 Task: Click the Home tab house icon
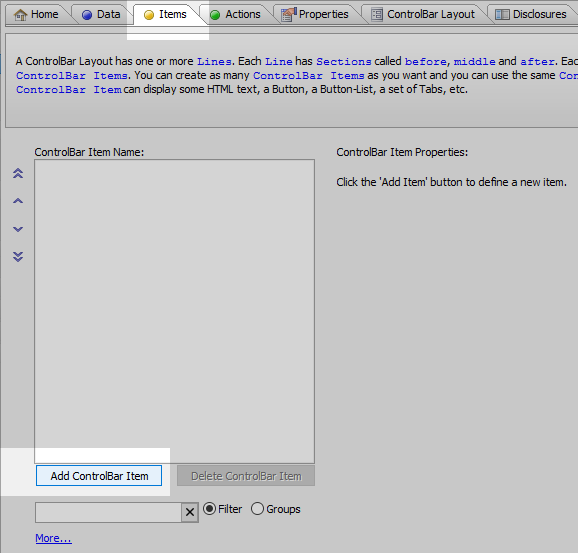tap(20, 15)
